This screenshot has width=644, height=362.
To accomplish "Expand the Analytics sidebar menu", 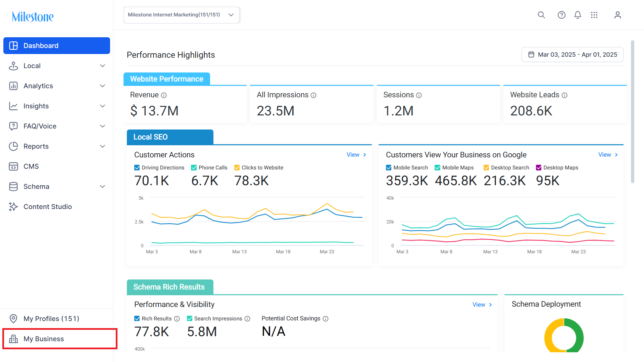I will click(x=57, y=86).
